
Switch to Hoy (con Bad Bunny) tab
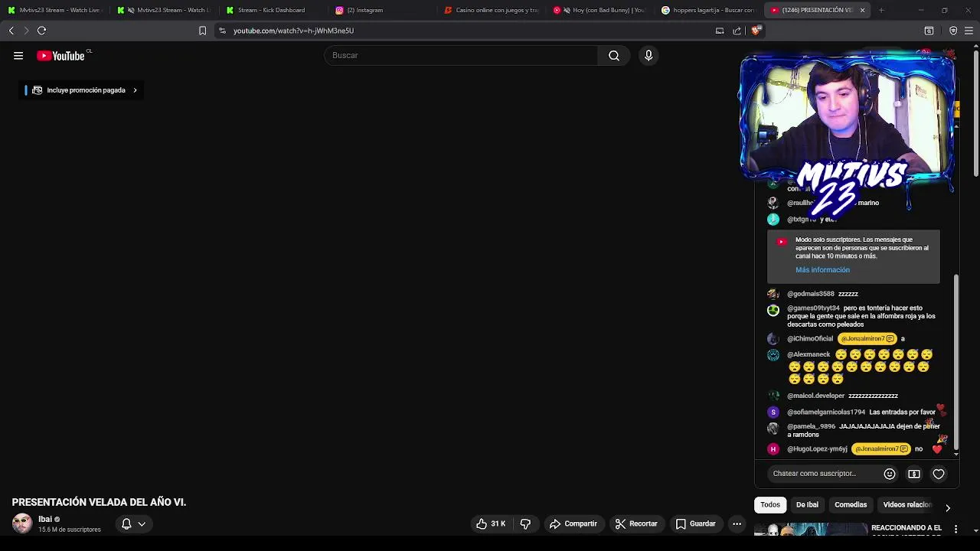tap(601, 10)
